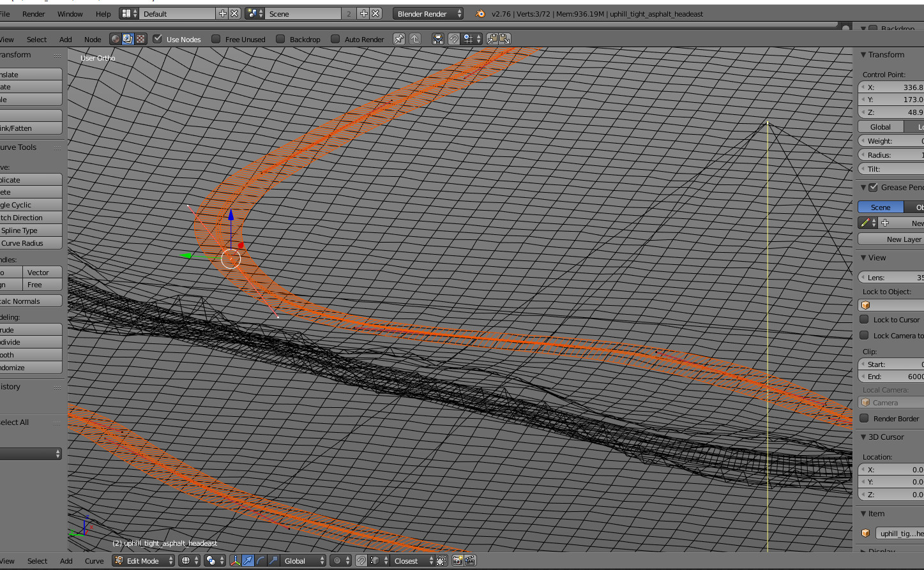Enable the Backdrop checkbox

click(280, 39)
